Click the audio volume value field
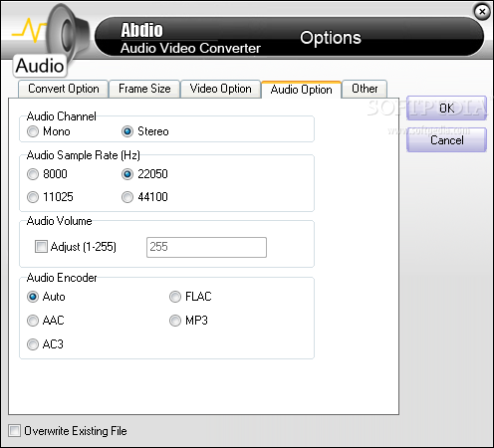 click(x=206, y=247)
